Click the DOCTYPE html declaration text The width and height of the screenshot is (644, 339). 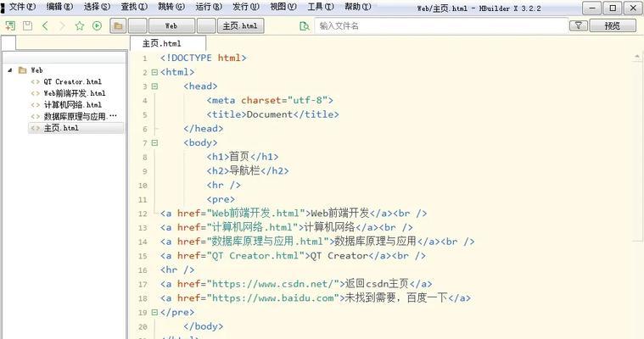coord(204,58)
